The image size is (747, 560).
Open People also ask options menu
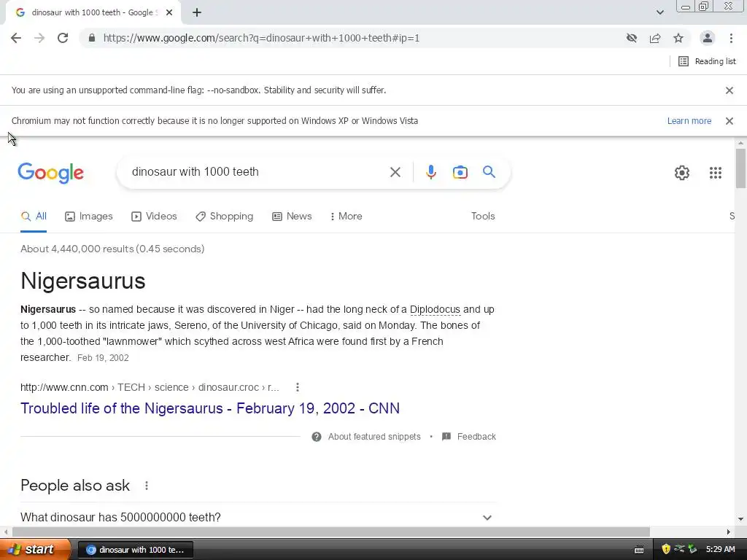[147, 486]
